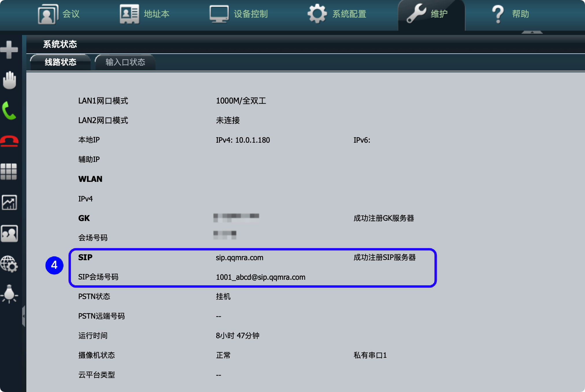The height and width of the screenshot is (392, 585).
Task: Click the raise hand icon in sidebar
Action: (10, 80)
